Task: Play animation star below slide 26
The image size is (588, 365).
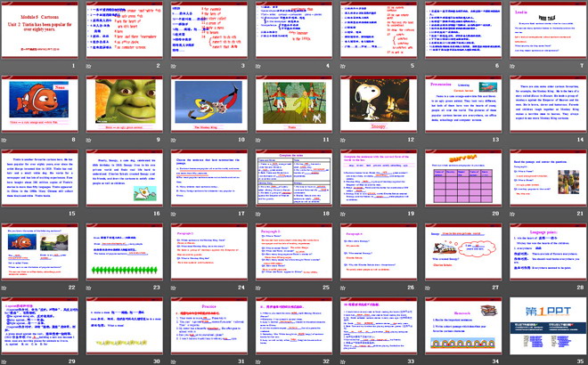Action: [343, 288]
